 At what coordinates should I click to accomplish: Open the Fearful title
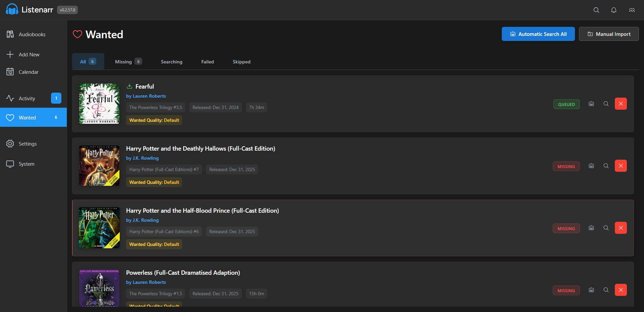tap(145, 86)
